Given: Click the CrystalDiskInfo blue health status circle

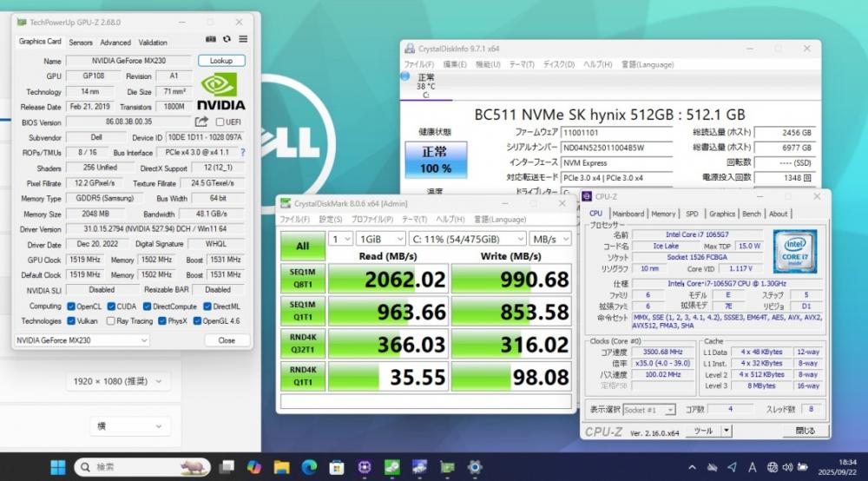Looking at the screenshot, I should [x=405, y=76].
